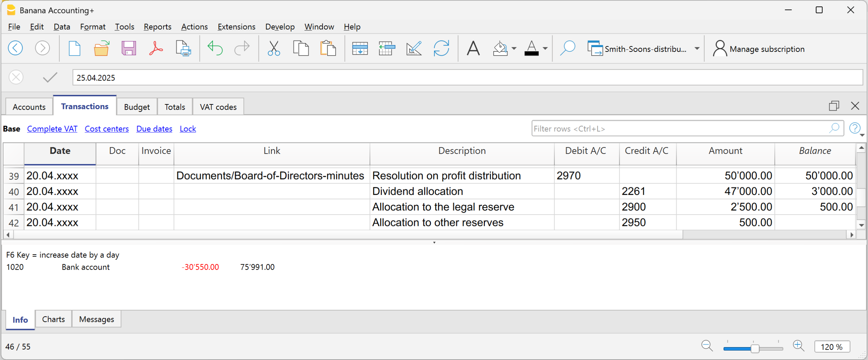Create a new file with the blank page icon
The height and width of the screenshot is (360, 868).
[74, 48]
